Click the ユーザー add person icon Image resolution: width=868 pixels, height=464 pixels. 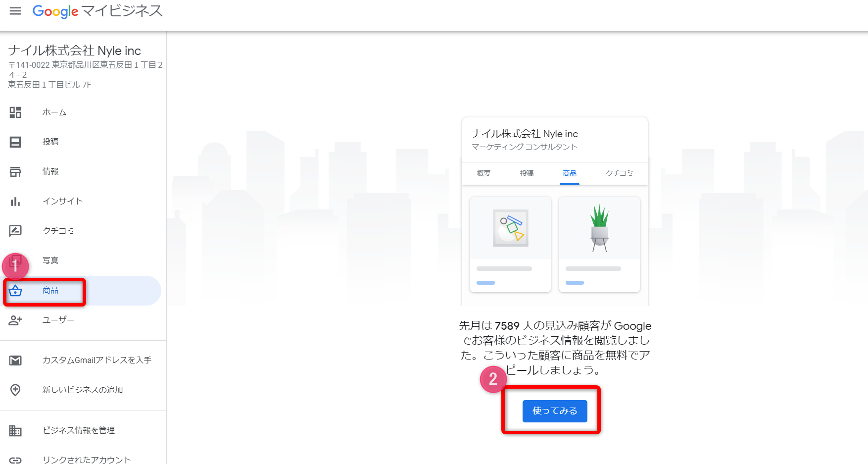[15, 320]
